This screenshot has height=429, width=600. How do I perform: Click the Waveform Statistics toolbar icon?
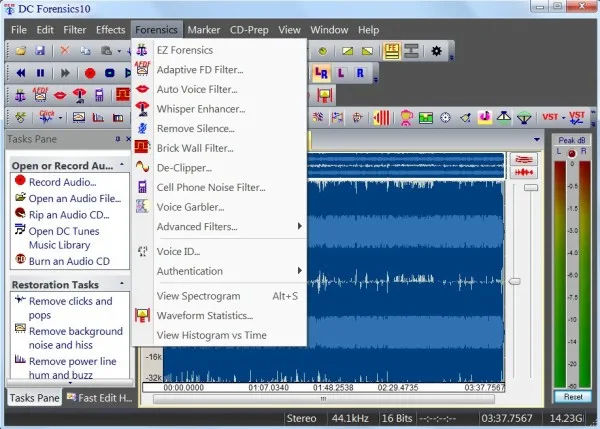tap(324, 95)
